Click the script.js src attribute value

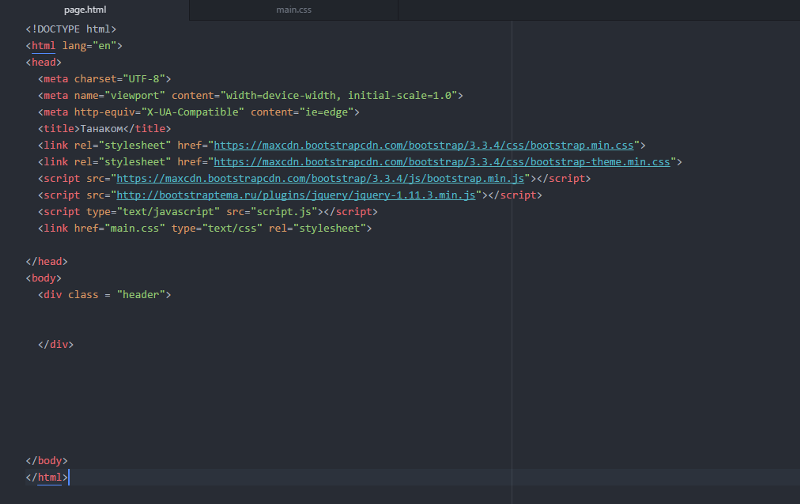point(284,212)
